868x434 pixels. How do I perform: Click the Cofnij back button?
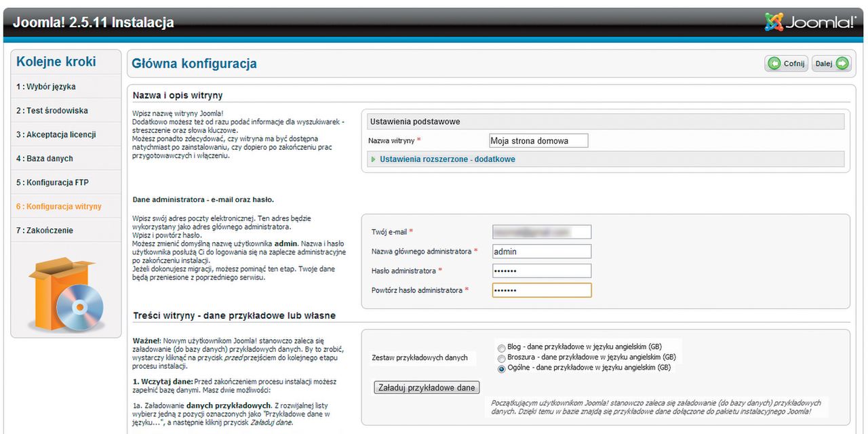point(786,64)
